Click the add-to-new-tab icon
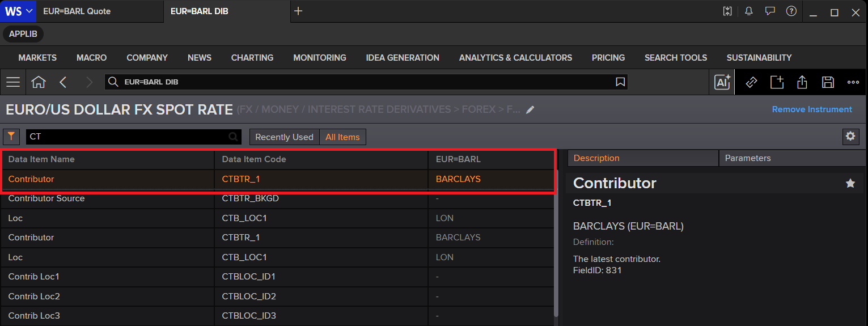The width and height of the screenshot is (868, 326). pyautogui.click(x=777, y=82)
